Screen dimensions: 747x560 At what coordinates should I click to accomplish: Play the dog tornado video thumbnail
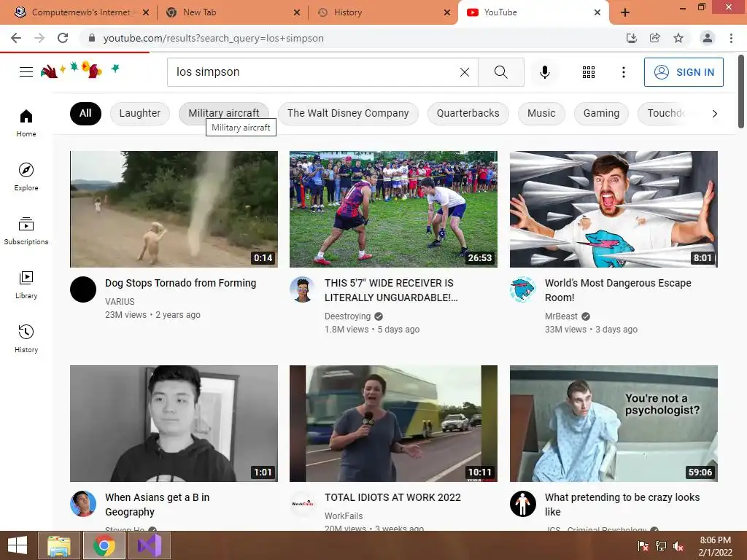pyautogui.click(x=174, y=209)
